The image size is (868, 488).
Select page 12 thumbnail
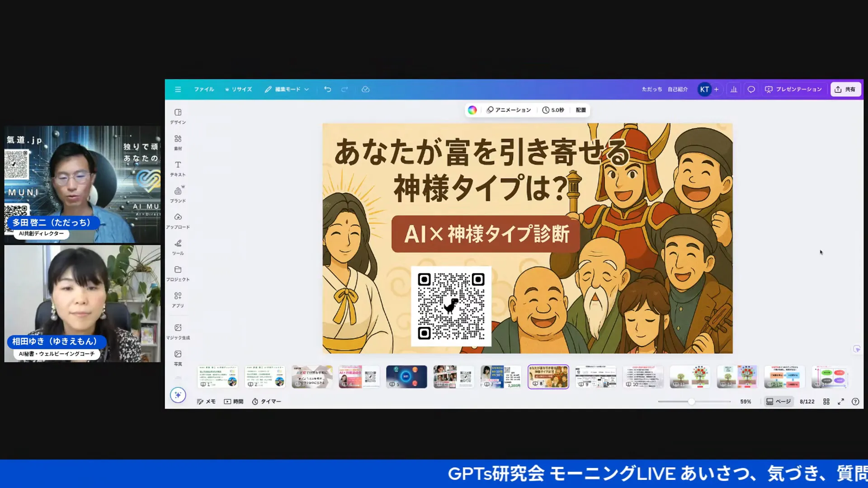737,376
